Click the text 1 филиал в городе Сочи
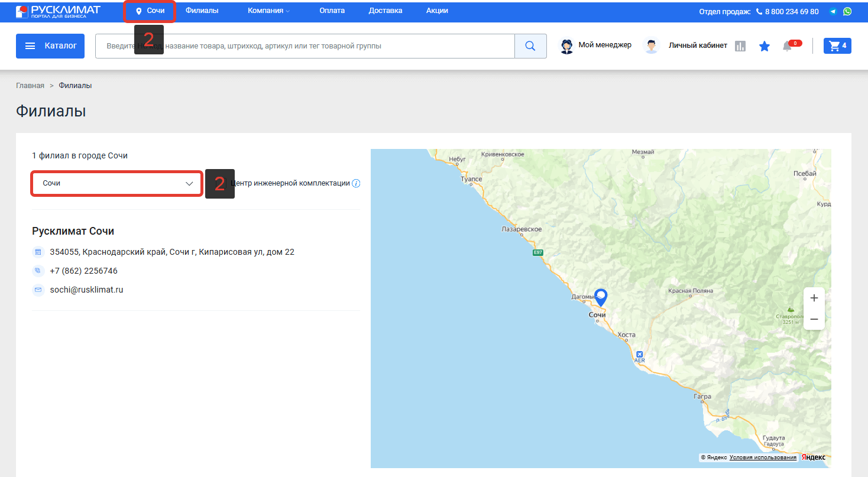The height and width of the screenshot is (477, 868). [x=80, y=155]
